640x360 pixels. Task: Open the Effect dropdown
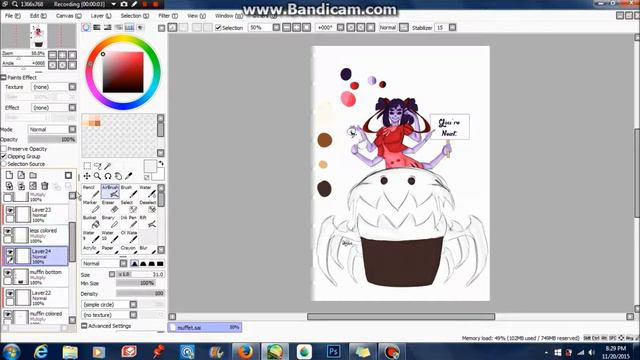(x=72, y=108)
